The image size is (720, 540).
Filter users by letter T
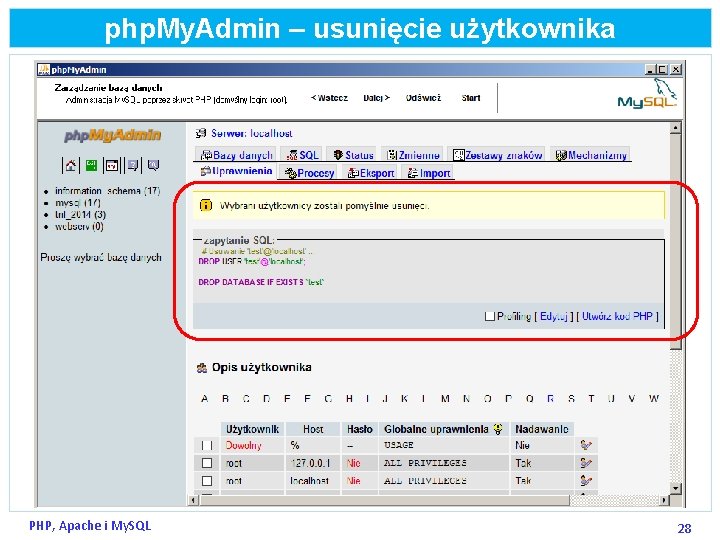[x=591, y=399]
